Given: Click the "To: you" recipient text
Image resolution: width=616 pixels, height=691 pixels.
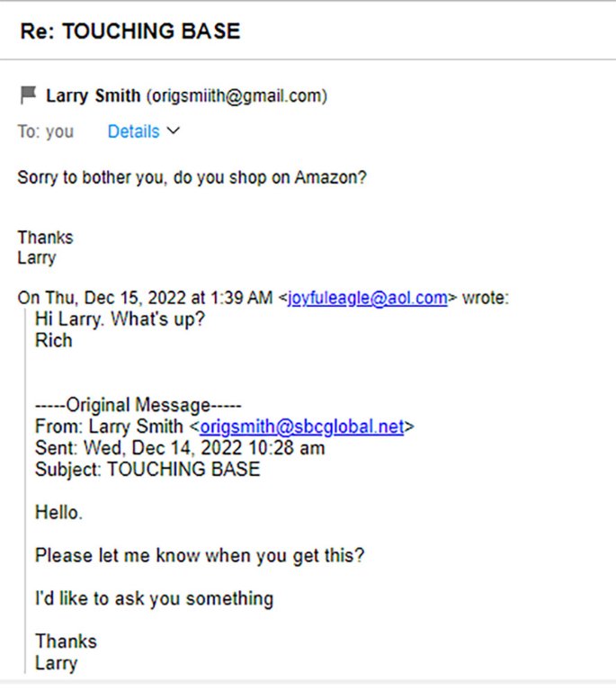Looking at the screenshot, I should (46, 131).
